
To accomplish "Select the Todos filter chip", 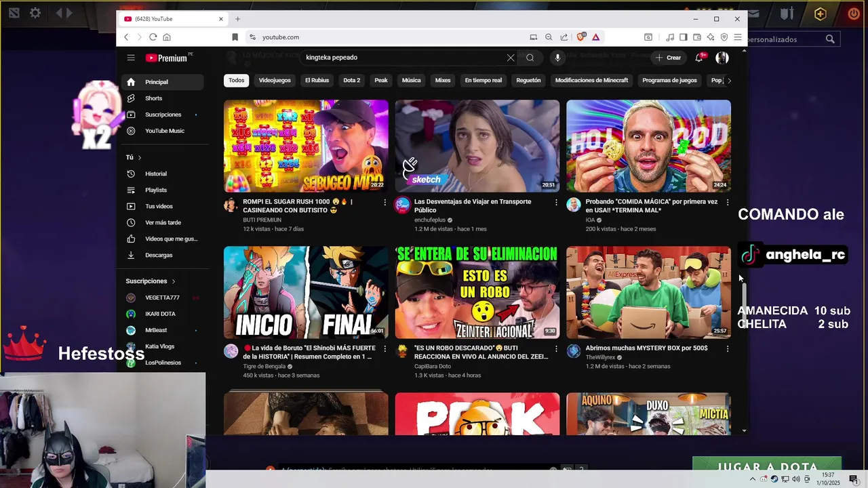I will tap(237, 80).
